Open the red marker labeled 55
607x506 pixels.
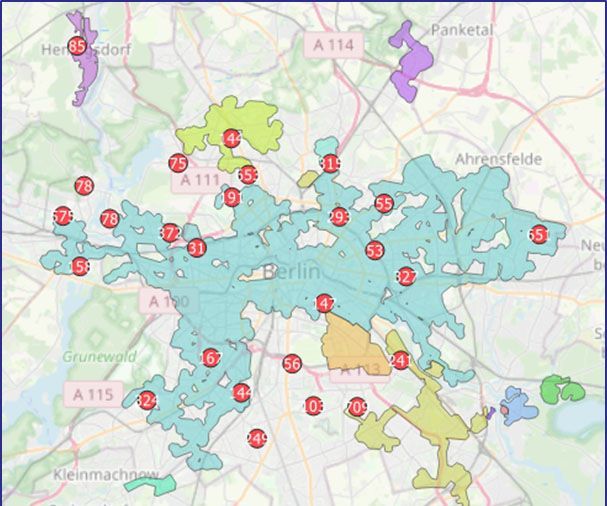click(x=384, y=203)
